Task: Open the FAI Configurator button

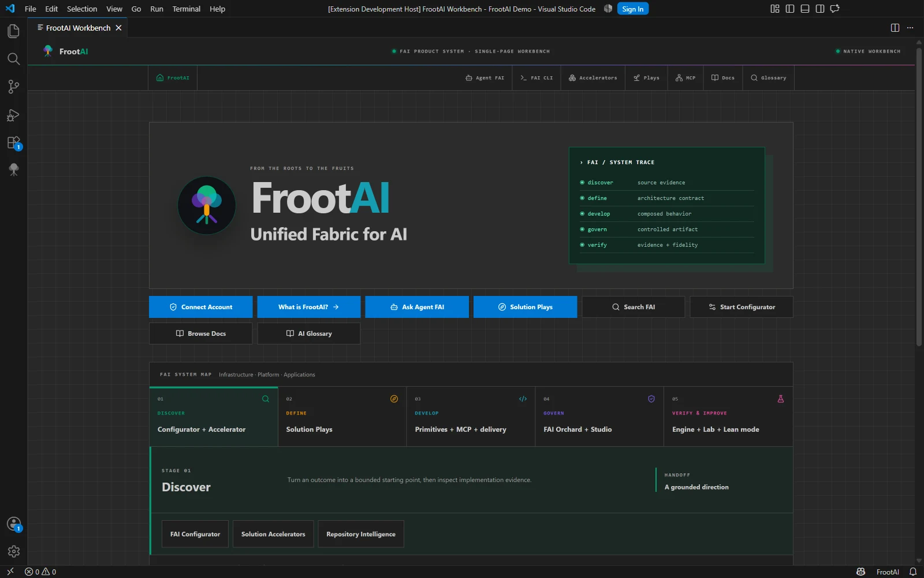Action: [x=195, y=534]
